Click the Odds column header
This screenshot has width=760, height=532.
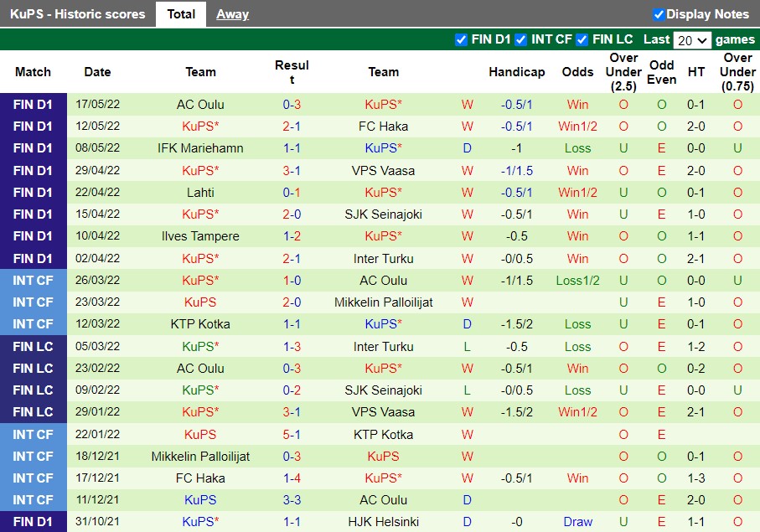coord(577,72)
